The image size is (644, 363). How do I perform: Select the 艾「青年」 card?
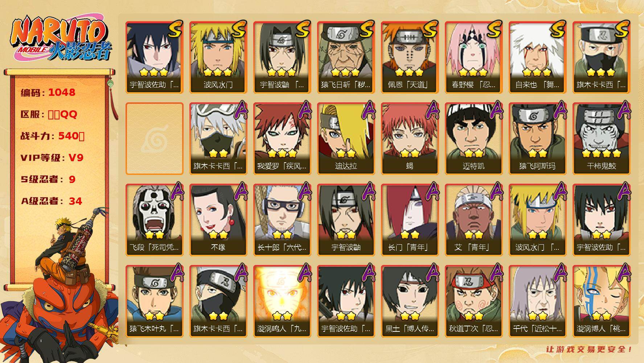coord(473,220)
